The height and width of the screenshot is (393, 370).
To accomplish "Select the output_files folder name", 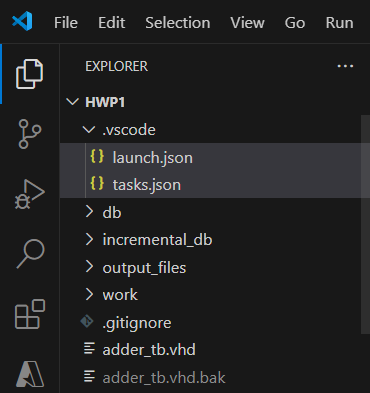I will 144,268.
